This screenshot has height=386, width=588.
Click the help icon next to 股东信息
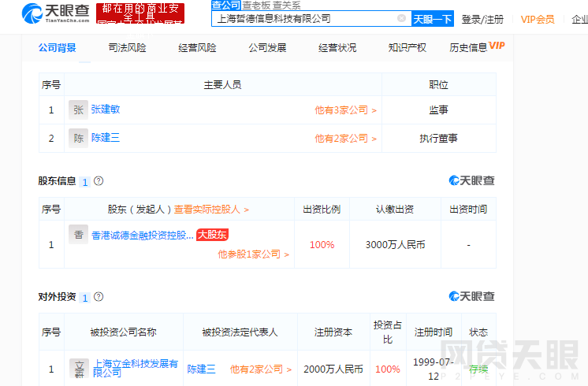pos(99,181)
